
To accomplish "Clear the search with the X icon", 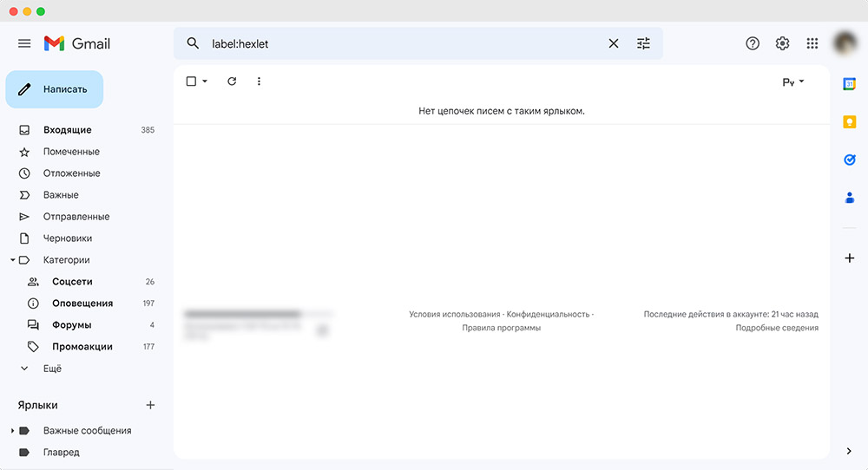I will point(614,43).
